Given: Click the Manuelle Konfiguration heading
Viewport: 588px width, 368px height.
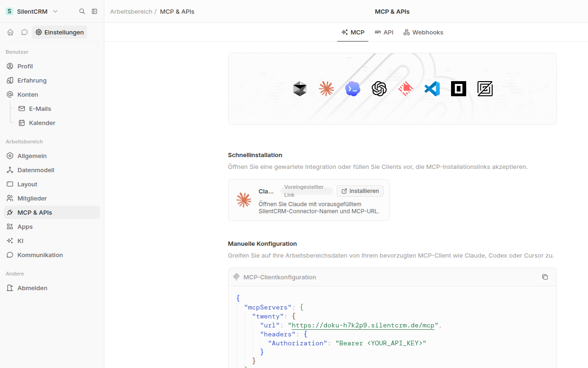Looking at the screenshot, I should (x=263, y=244).
